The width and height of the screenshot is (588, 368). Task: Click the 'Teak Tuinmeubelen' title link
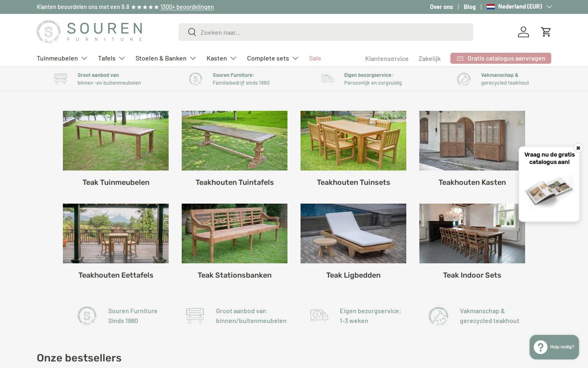coord(116,182)
